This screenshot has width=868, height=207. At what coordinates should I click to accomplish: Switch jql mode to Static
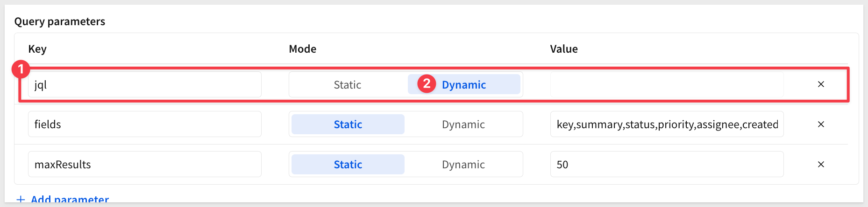click(x=348, y=85)
